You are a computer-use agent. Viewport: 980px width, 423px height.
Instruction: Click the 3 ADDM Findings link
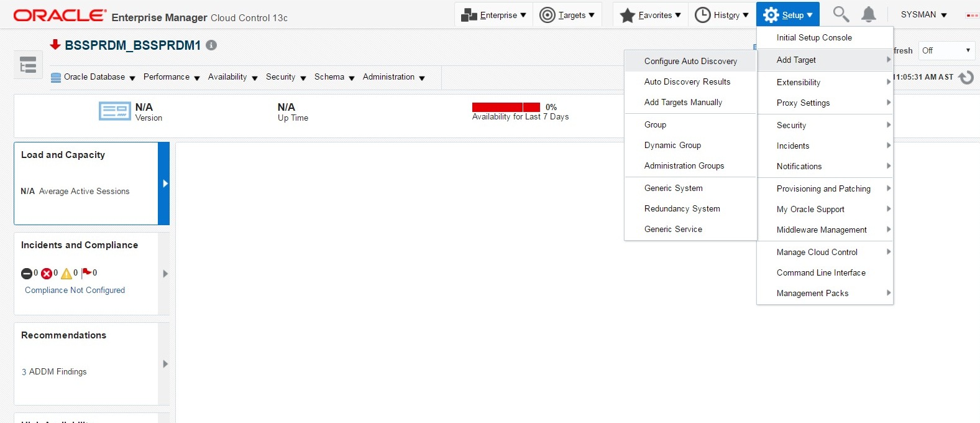click(x=54, y=371)
